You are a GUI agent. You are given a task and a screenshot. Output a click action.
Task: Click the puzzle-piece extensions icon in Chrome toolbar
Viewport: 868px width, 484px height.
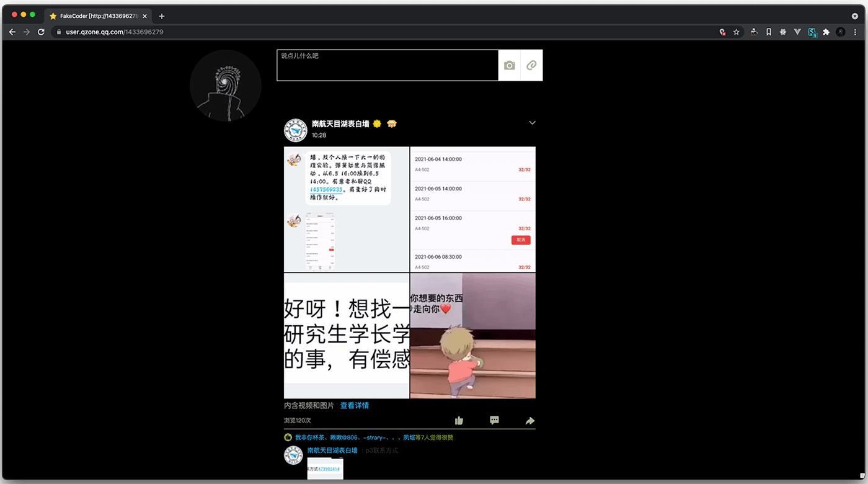(826, 32)
